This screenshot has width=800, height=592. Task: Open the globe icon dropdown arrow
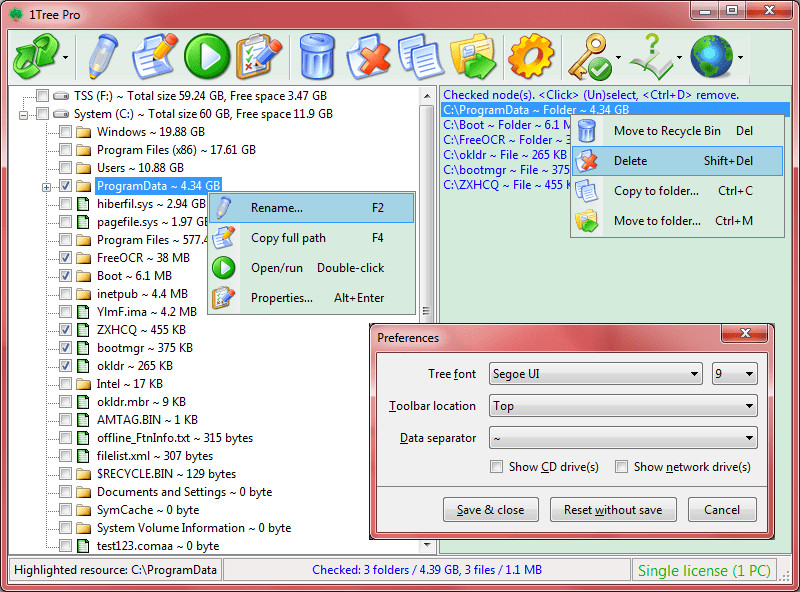[x=740, y=58]
